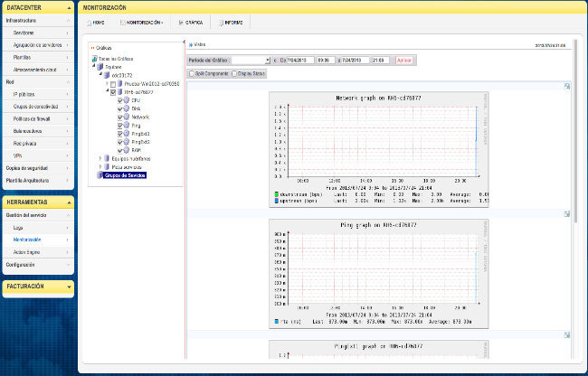
Task: Click the start date input field
Action: [x=299, y=60]
